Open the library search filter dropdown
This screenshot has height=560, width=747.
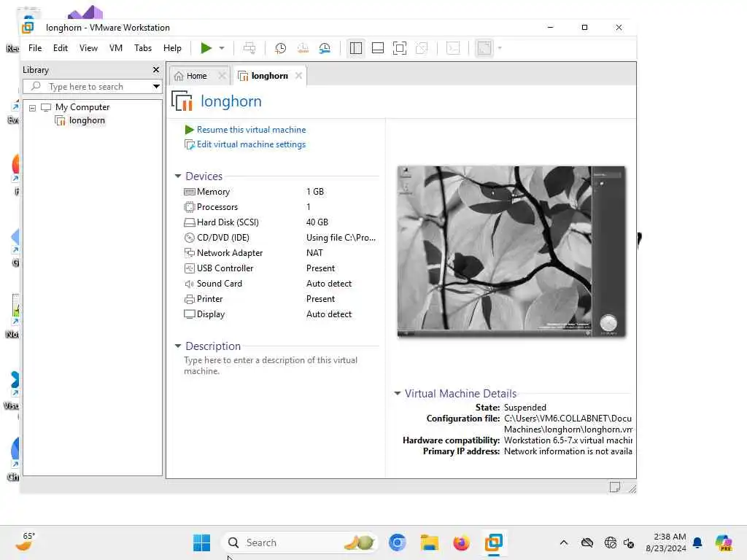coord(156,87)
